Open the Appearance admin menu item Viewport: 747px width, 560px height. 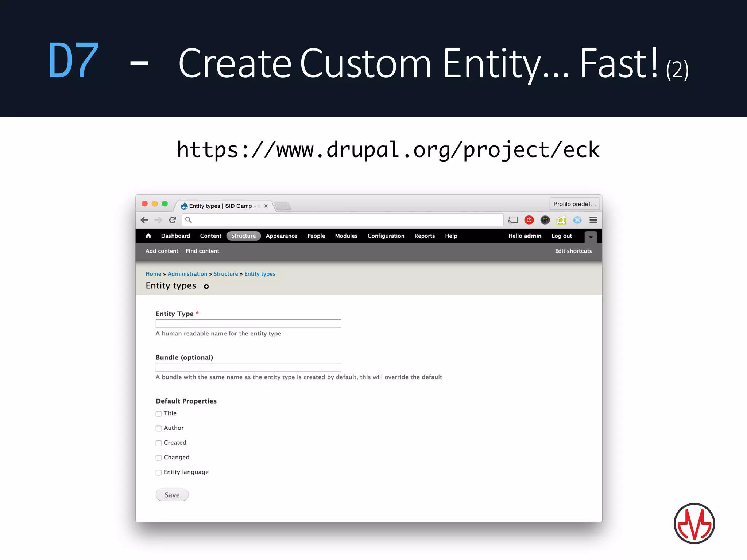tap(281, 236)
